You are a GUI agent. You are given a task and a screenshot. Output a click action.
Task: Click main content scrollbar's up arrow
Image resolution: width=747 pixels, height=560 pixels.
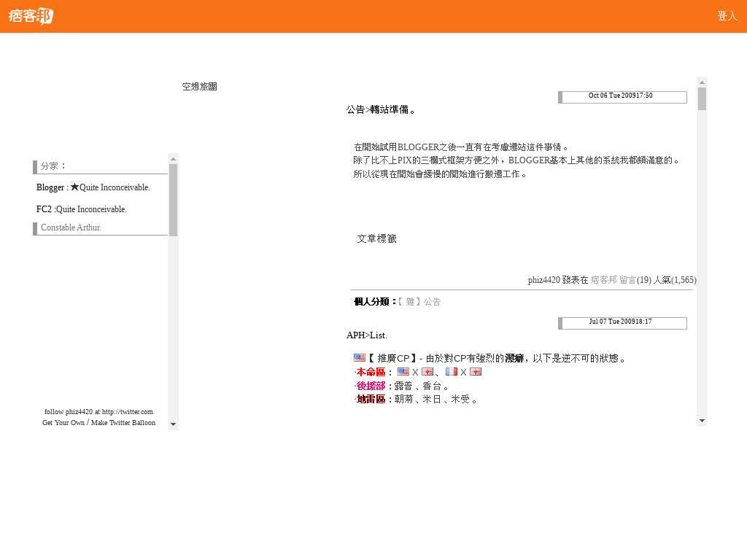coord(702,82)
